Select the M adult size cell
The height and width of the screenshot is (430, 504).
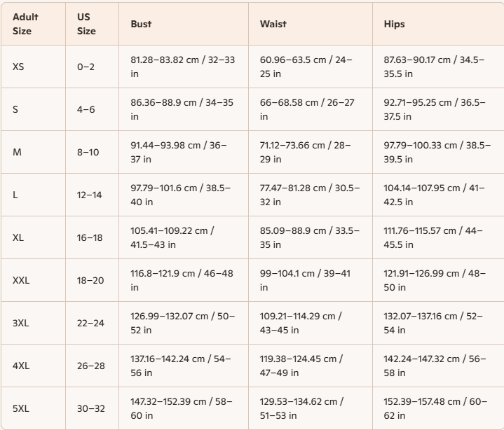click(17, 152)
